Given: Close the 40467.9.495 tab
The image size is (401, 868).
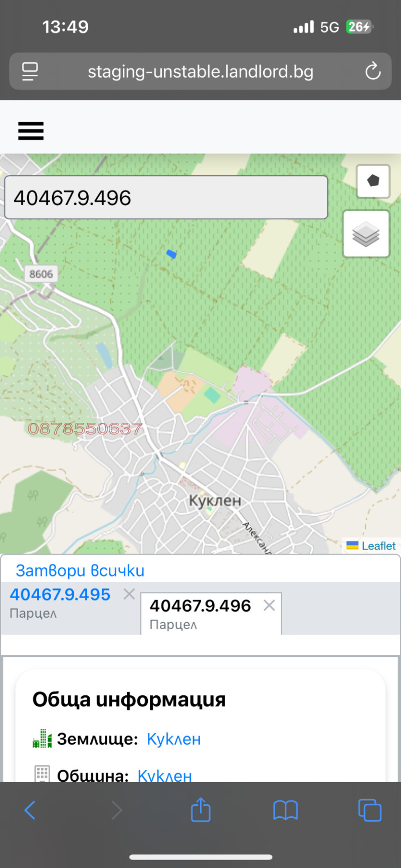Looking at the screenshot, I should 129,594.
